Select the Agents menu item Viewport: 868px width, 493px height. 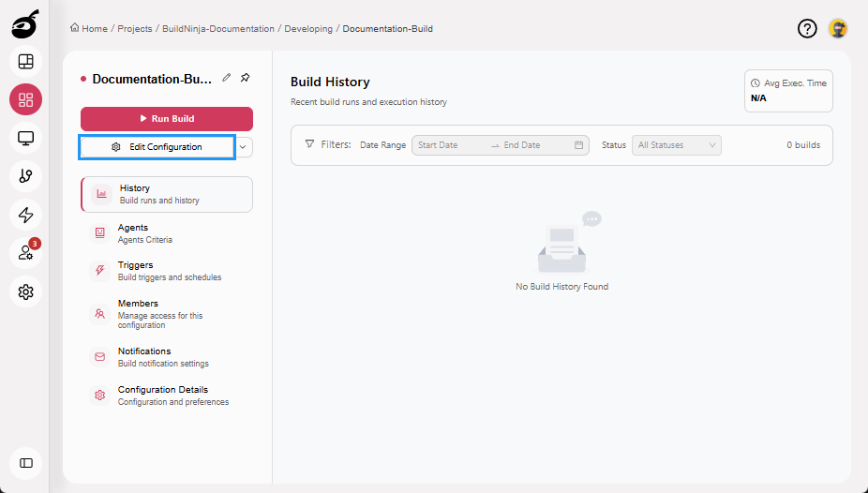coord(167,233)
